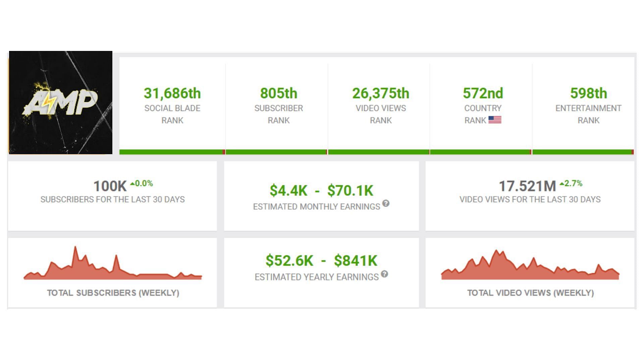Click the ESTIMATED MONTHLY EARNINGS label
Viewport: 644px width, 362px height.
click(x=317, y=207)
